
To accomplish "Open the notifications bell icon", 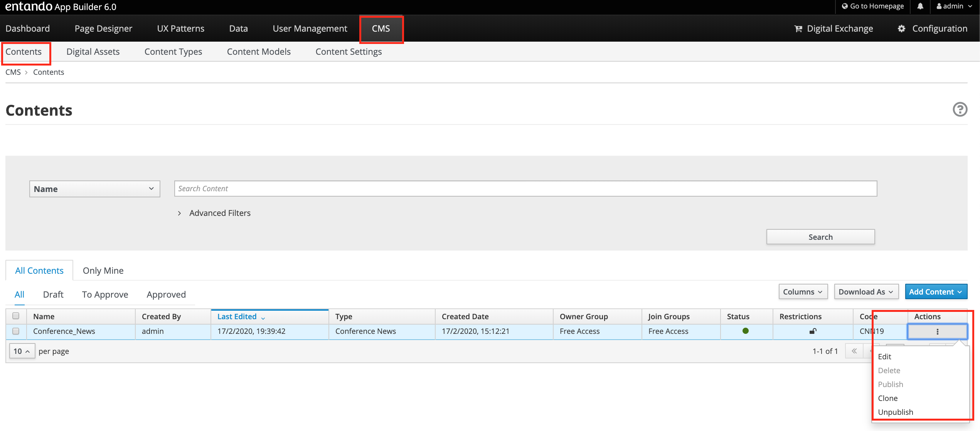I will tap(920, 6).
